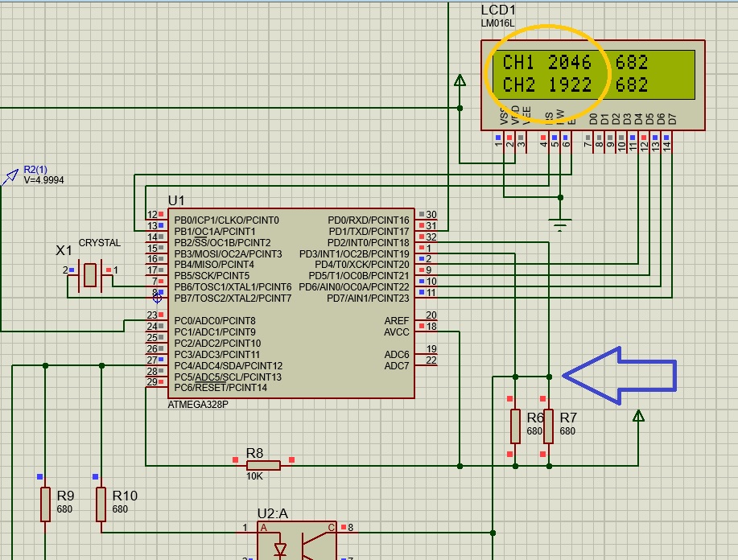The image size is (738, 560).
Task: Click the PD0/RXD/PCINT16 pin label
Action: tap(368, 220)
